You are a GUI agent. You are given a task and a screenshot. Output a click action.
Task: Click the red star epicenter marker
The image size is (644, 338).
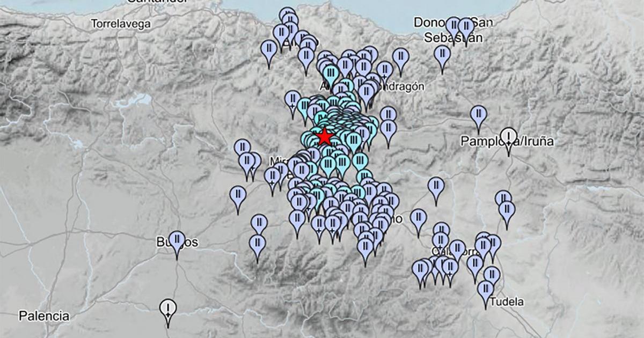324,137
